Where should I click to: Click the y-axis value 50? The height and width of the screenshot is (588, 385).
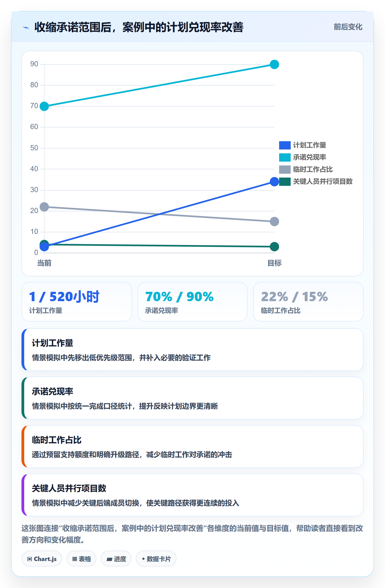[34, 148]
